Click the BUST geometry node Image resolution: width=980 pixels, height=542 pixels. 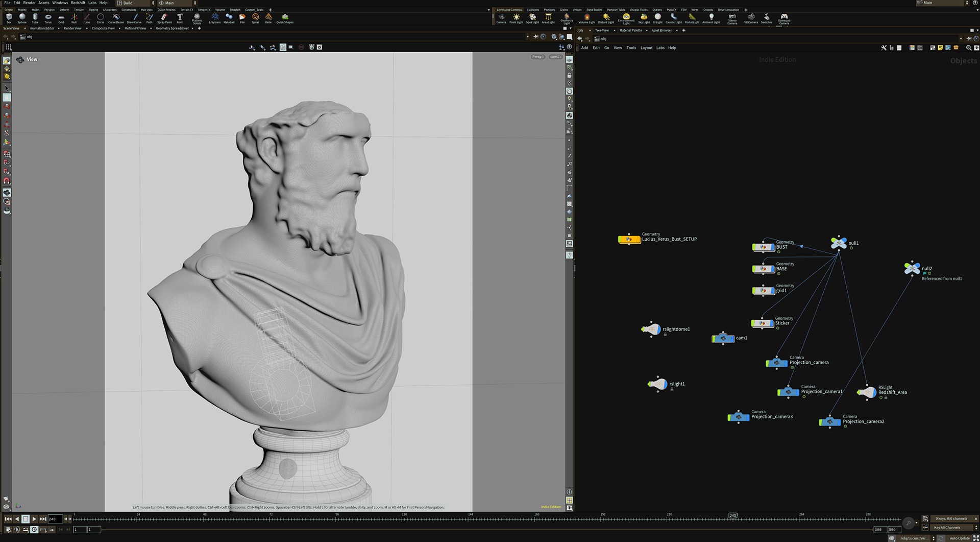pos(763,247)
